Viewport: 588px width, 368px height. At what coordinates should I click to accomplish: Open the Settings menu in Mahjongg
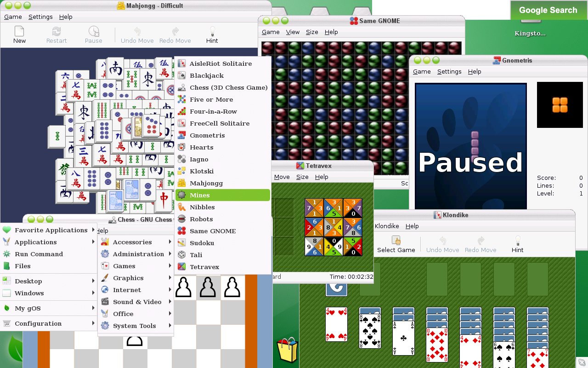(40, 17)
